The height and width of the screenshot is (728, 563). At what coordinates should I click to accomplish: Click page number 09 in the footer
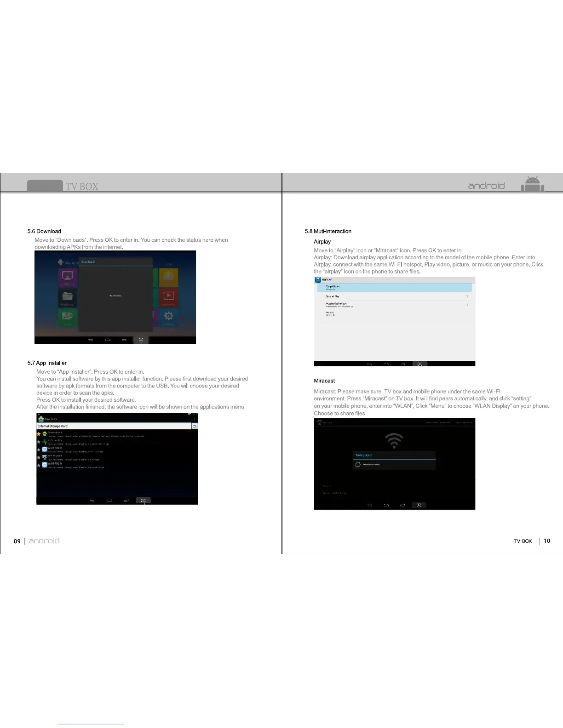(17, 541)
